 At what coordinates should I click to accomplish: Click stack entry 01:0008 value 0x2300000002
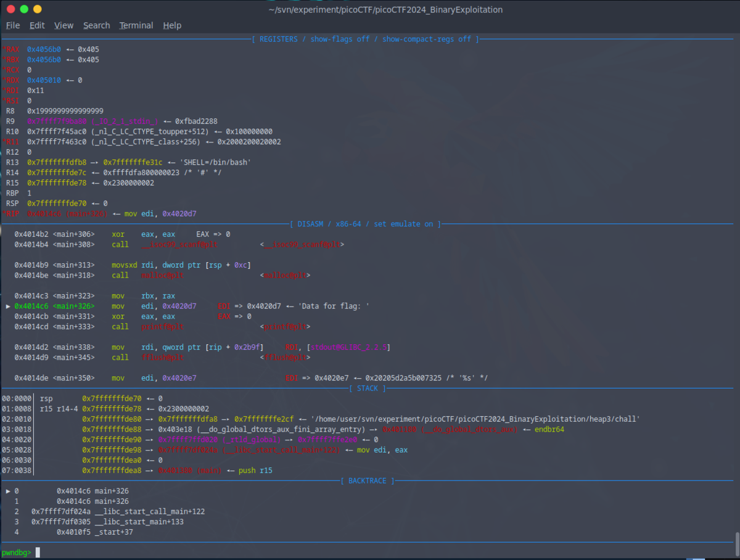click(x=184, y=409)
